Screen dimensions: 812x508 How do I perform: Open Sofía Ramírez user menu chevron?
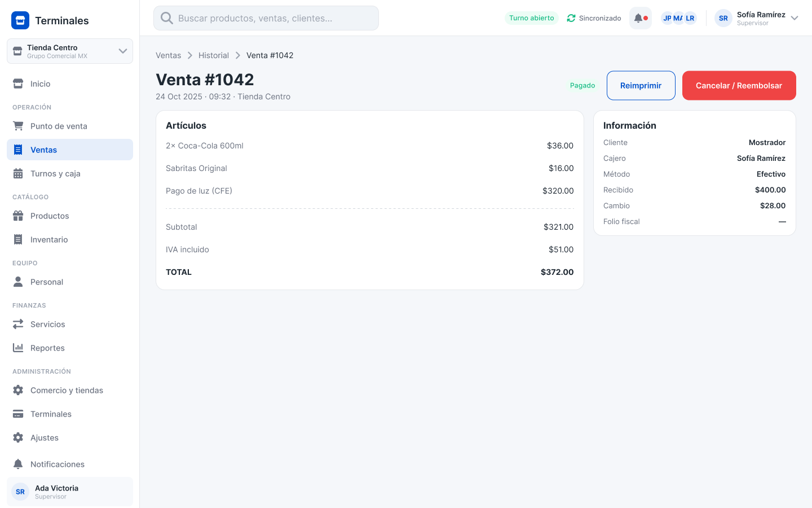pos(795,18)
